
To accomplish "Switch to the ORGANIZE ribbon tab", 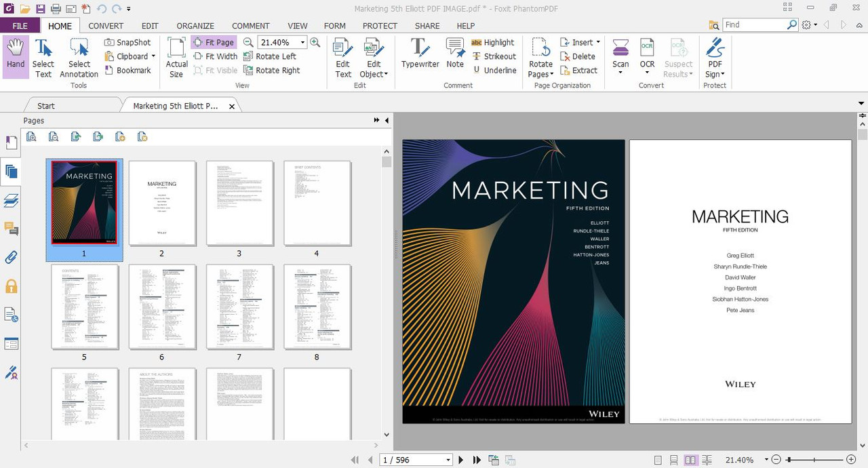I will tap(195, 26).
